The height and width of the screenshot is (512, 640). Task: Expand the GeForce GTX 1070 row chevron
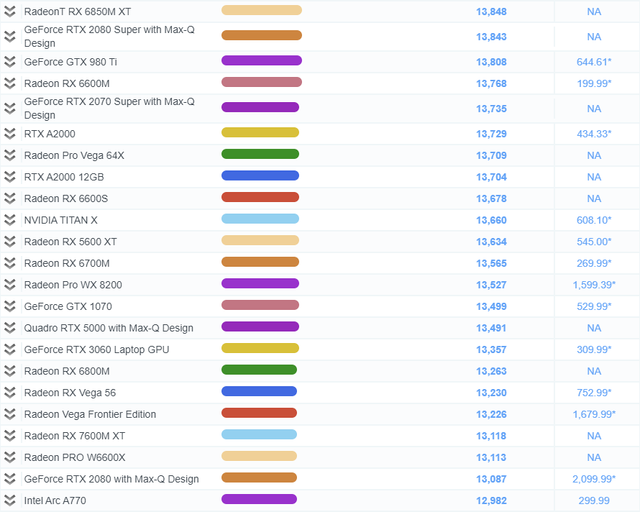click(10, 307)
